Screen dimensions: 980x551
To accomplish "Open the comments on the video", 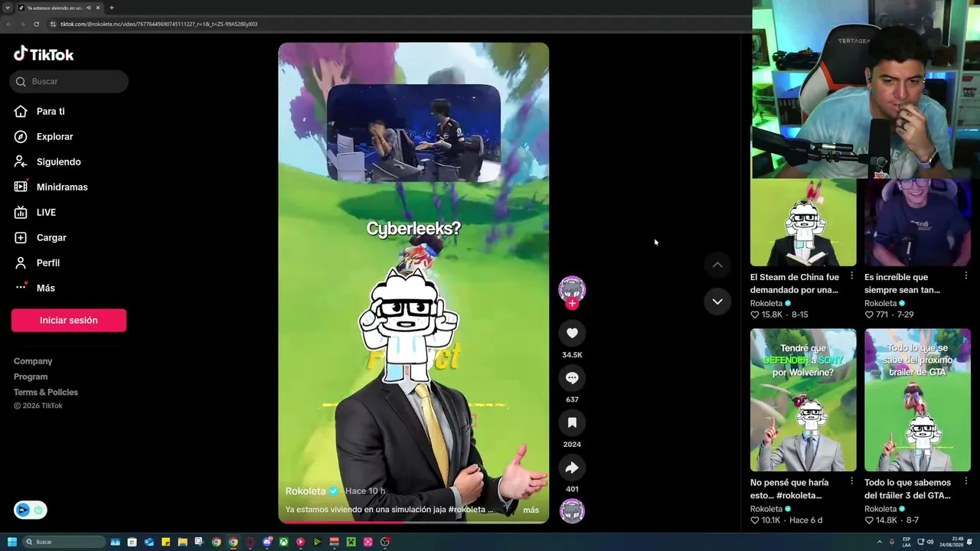I will pos(572,378).
